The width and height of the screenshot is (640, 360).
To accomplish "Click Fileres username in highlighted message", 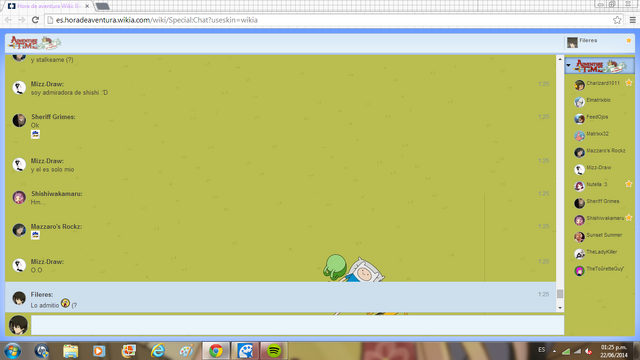I will [x=42, y=294].
